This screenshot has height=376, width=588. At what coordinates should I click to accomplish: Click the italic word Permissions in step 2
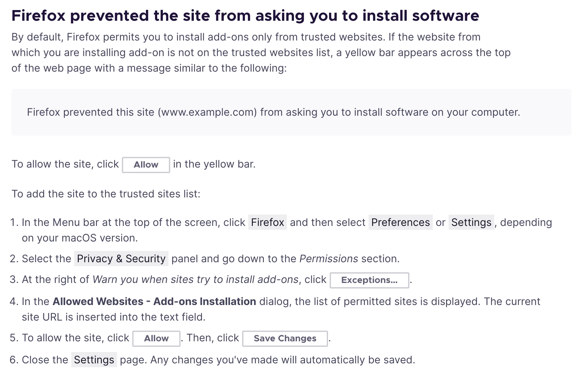coord(329,259)
